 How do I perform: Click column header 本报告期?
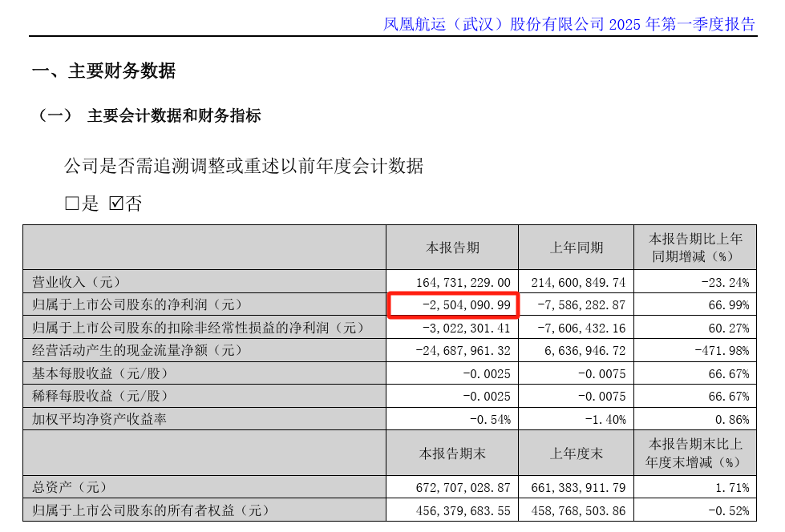pos(452,248)
